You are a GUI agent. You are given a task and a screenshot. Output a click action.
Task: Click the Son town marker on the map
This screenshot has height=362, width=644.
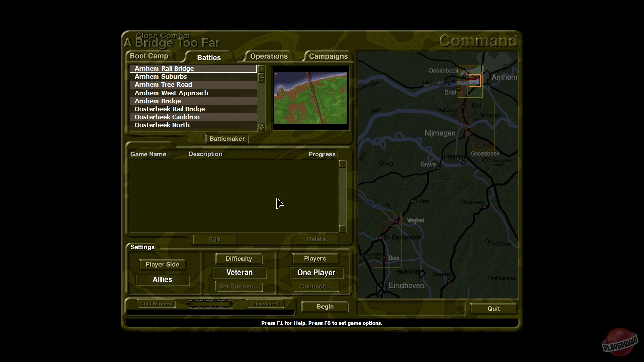384,258
